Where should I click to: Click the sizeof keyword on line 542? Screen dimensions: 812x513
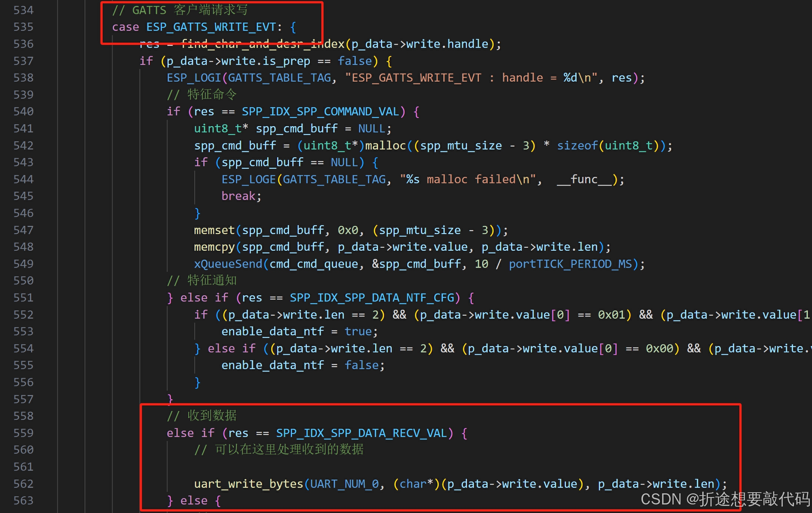pyautogui.click(x=577, y=145)
